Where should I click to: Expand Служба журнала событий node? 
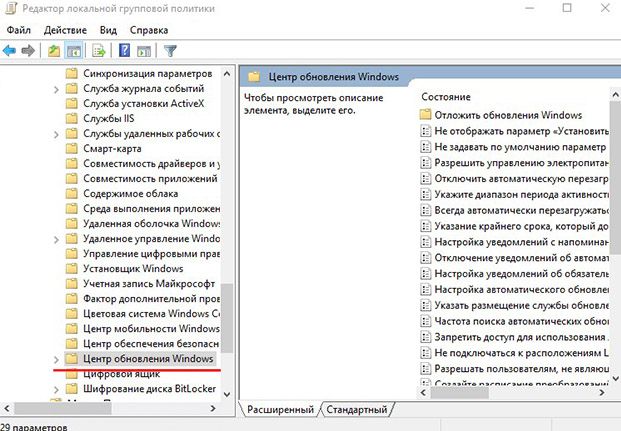click(x=56, y=90)
